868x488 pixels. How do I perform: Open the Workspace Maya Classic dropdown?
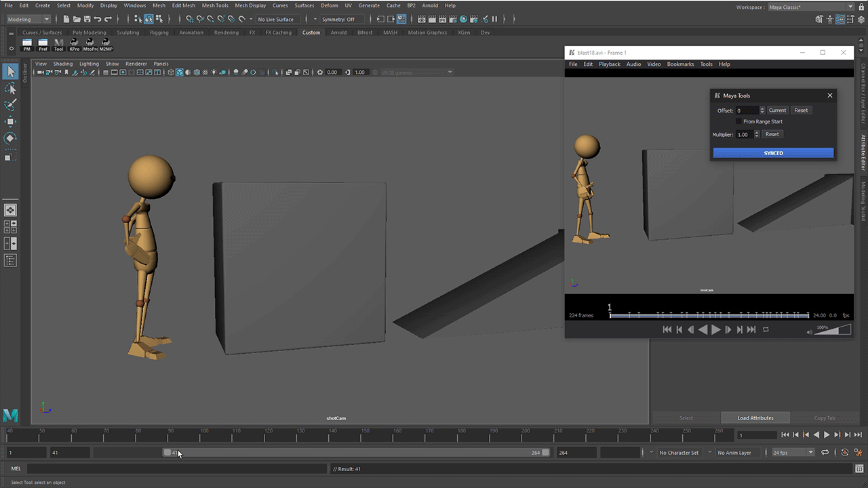point(811,7)
